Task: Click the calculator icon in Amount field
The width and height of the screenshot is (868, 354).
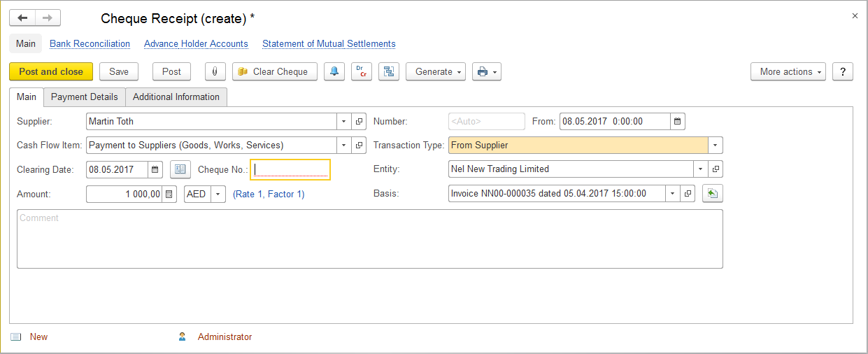Action: pyautogui.click(x=169, y=194)
